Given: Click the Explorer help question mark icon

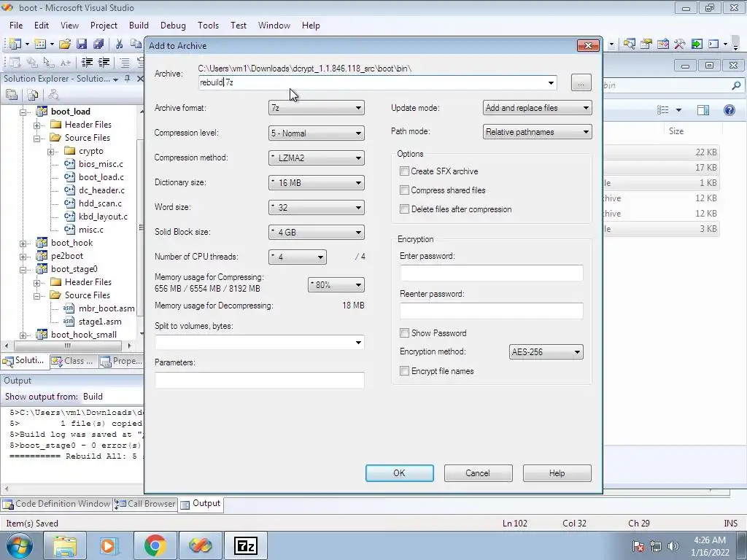Looking at the screenshot, I should click(729, 110).
